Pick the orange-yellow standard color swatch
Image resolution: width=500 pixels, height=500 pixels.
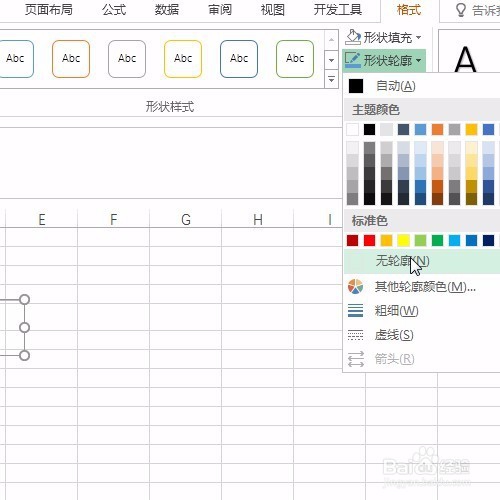[x=386, y=240]
